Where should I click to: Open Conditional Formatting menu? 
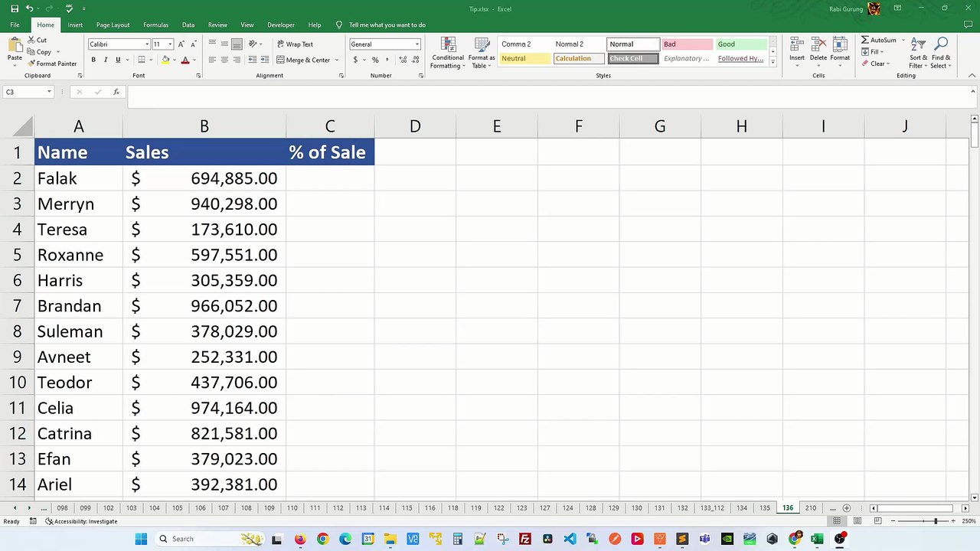pos(447,53)
